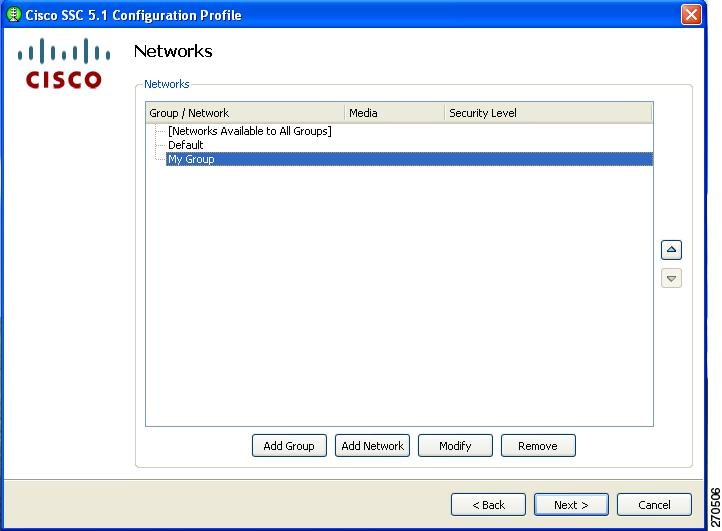Remove the selected group
Screen dimensions: 722x531
point(538,446)
